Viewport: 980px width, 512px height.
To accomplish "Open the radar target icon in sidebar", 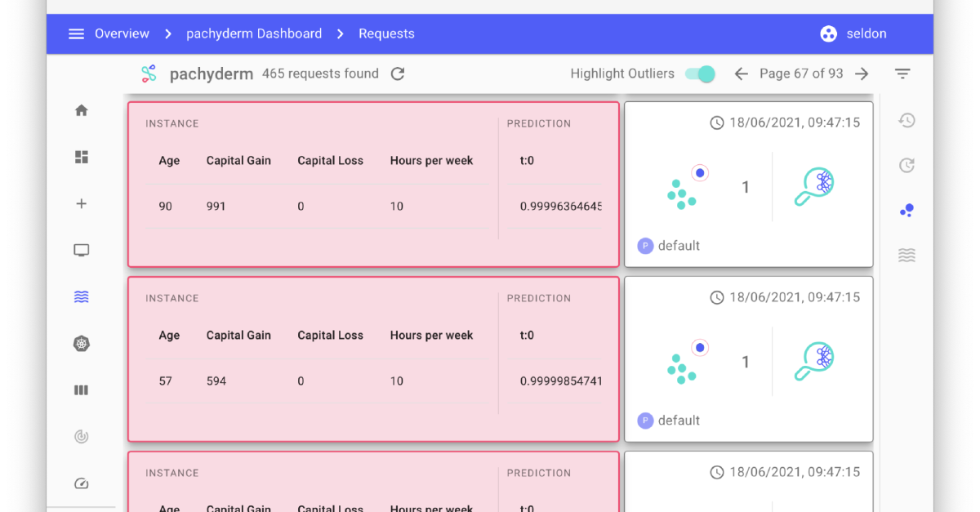I will 81,437.
